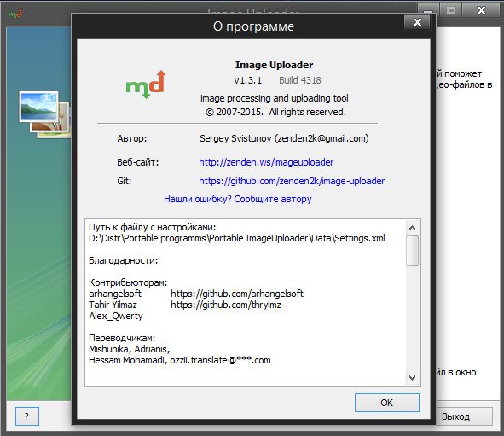Click the "https://github.com/arhangelsoft" text
Screen dimensions: 504x436
click(237, 294)
